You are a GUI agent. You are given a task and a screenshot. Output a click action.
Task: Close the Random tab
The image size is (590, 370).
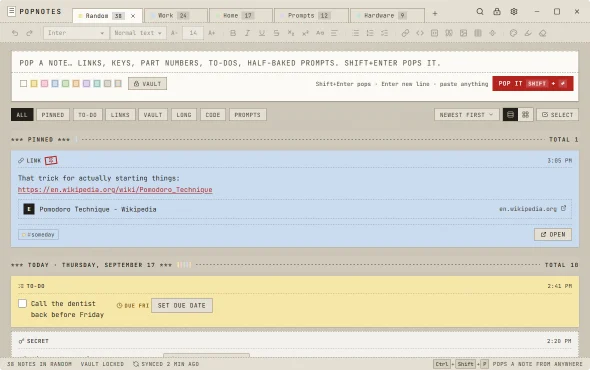(x=133, y=16)
